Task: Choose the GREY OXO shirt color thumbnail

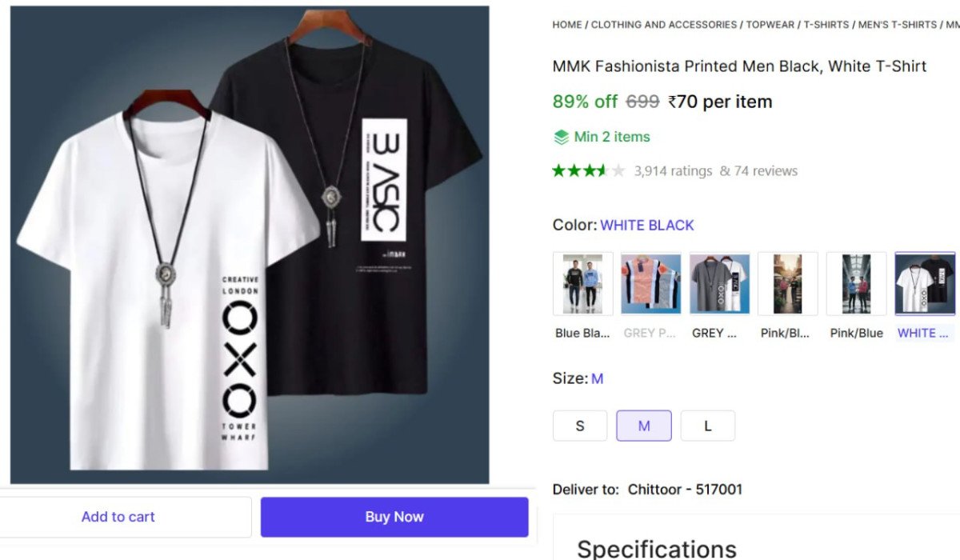Action: click(x=719, y=284)
